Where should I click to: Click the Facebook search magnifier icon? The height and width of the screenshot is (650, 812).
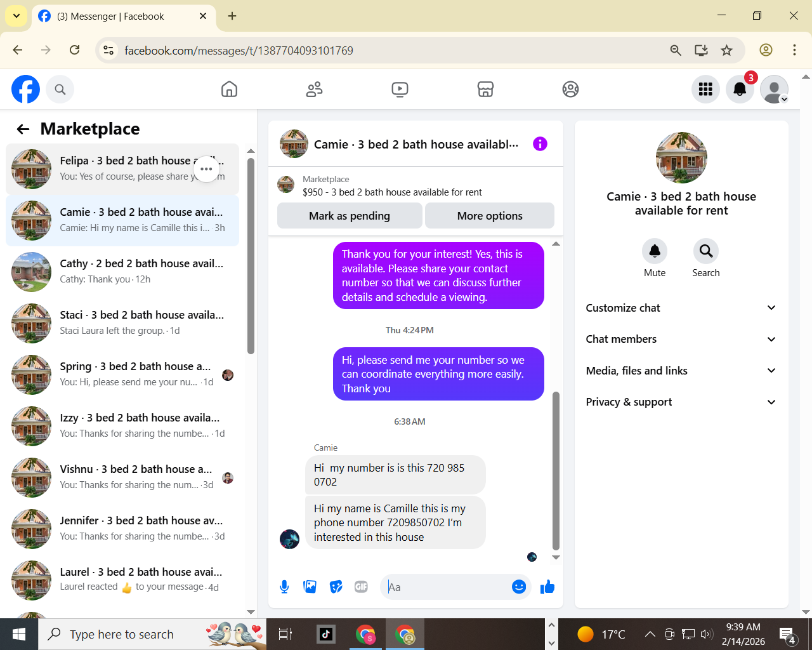(60, 90)
